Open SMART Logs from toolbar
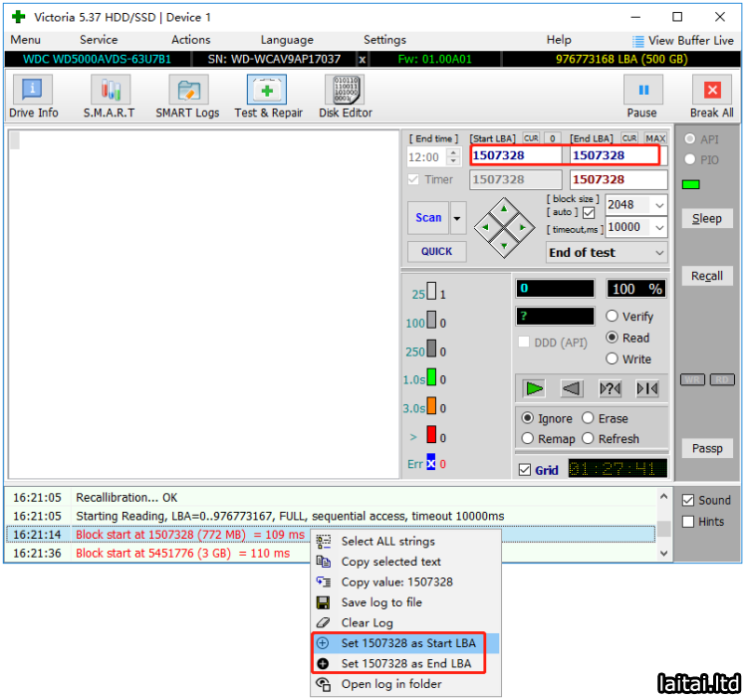 186,97
